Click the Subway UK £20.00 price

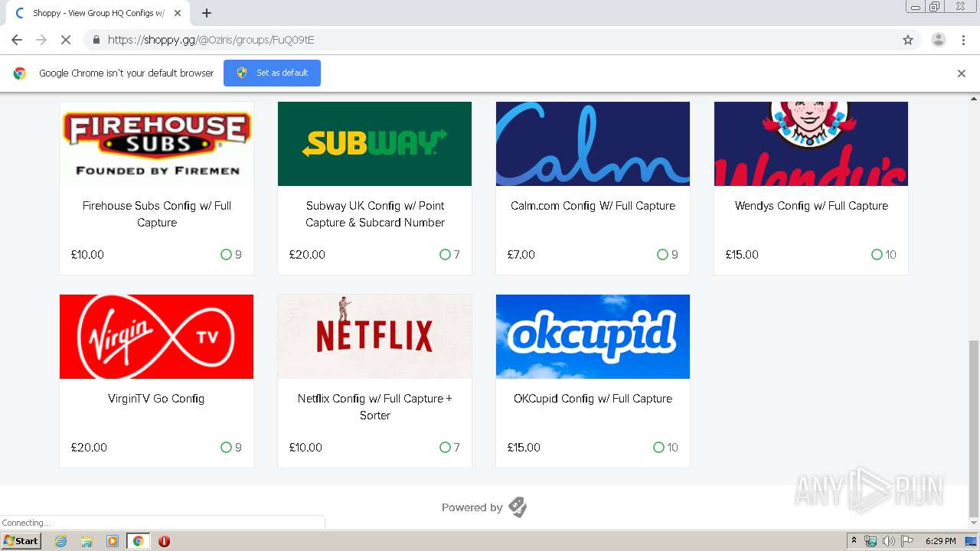pos(307,255)
